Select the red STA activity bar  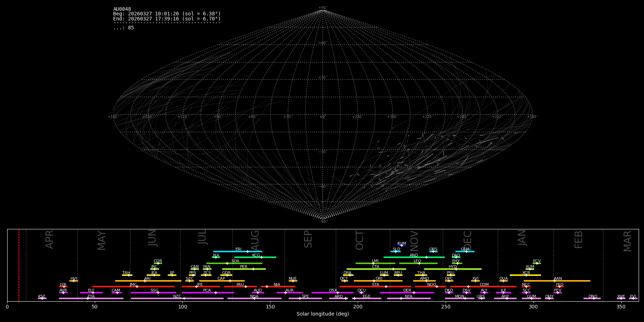click(375, 287)
